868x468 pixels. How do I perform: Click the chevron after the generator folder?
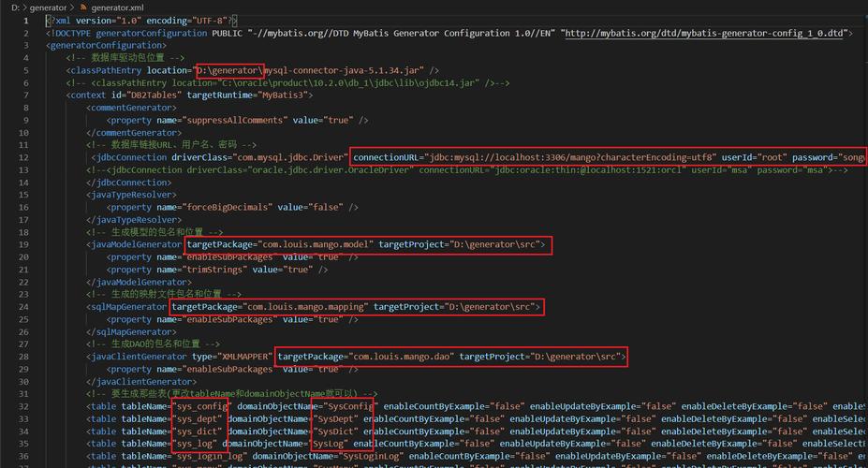pos(72,7)
